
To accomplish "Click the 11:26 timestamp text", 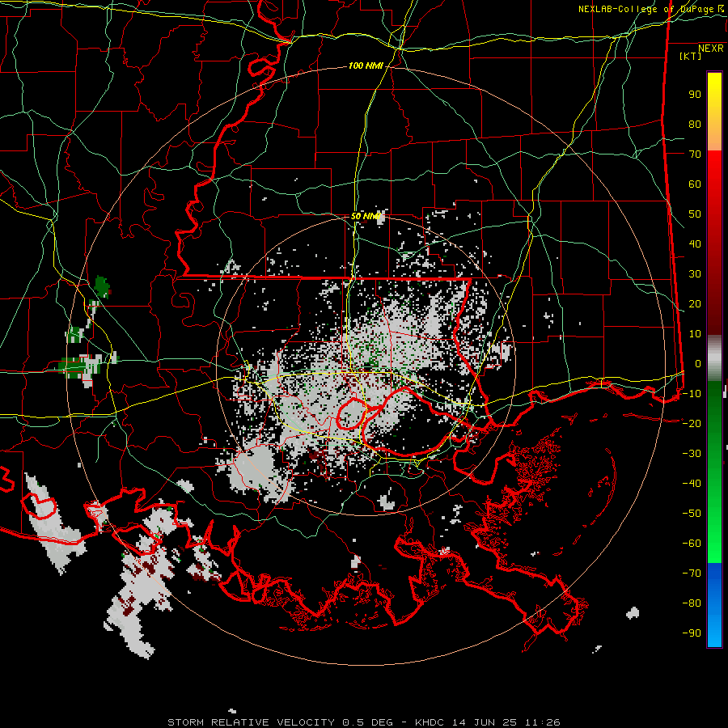I will point(543,722).
